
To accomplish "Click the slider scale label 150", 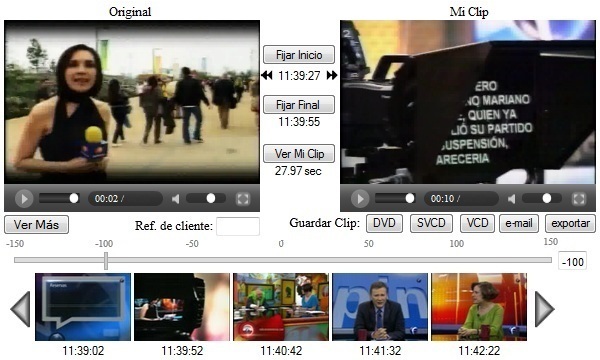I will 551,242.
